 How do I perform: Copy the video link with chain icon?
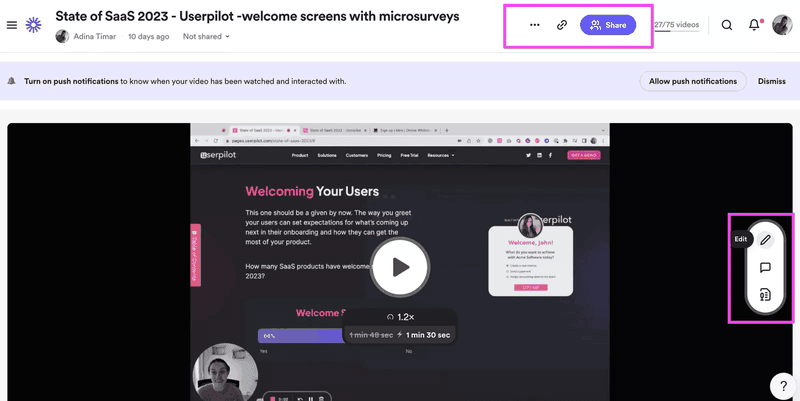(562, 25)
